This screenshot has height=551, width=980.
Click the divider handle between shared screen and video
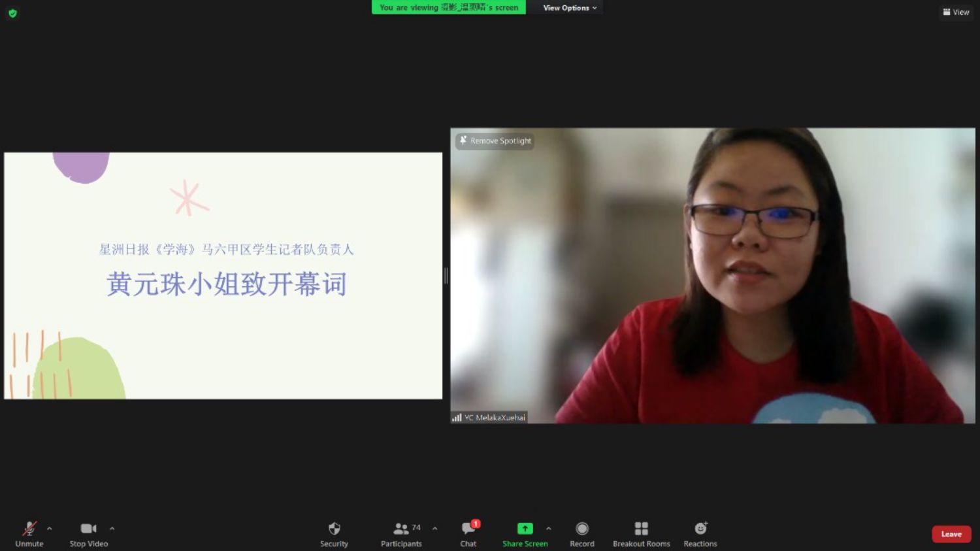(446, 276)
